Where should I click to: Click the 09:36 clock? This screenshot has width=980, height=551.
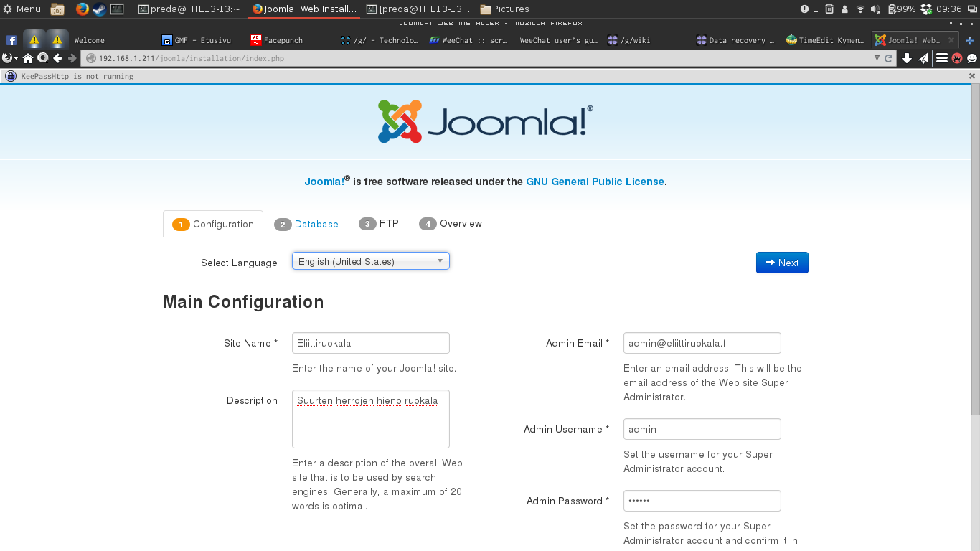click(948, 9)
